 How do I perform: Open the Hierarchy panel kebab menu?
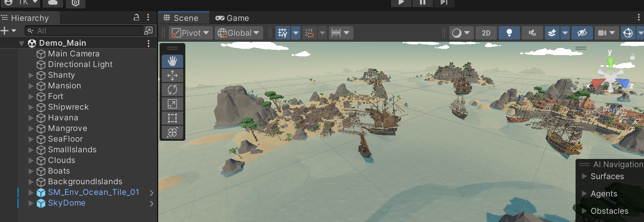148,18
